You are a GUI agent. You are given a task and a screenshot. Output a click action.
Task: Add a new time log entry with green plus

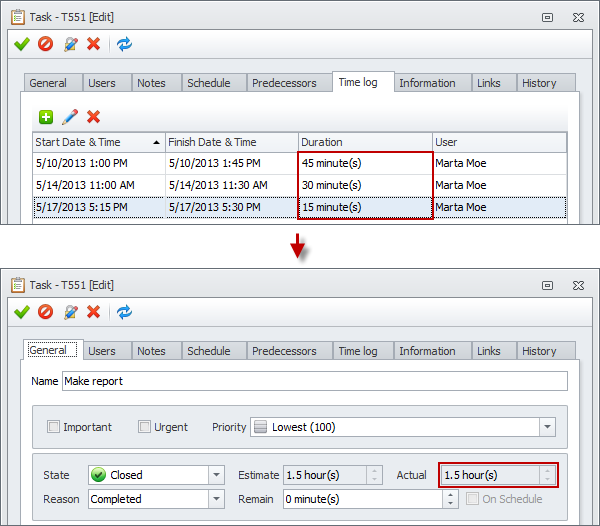coord(46,117)
